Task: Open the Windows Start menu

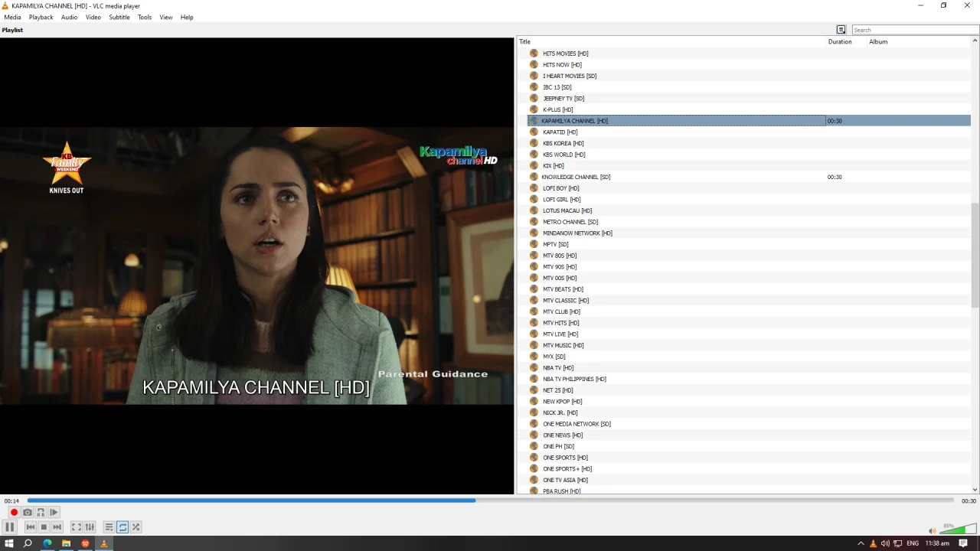Action: (9, 543)
